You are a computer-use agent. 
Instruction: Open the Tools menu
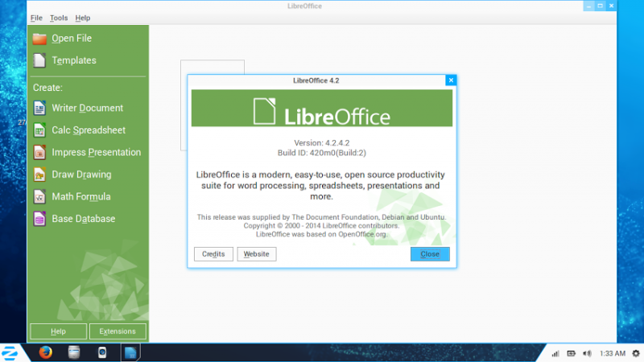click(x=59, y=18)
